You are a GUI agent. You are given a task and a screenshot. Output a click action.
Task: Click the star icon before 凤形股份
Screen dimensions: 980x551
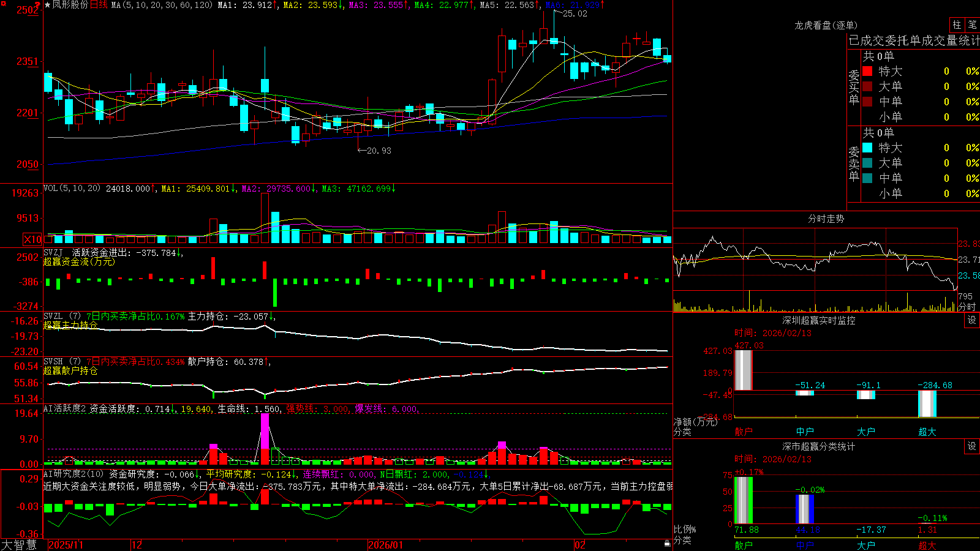(x=47, y=5)
